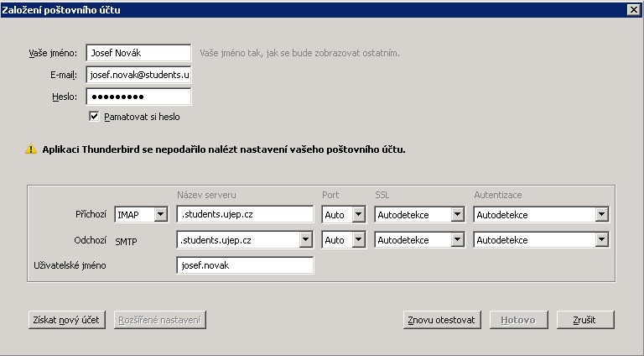Toggle the Pamatovat si heslo checkbox

95,117
